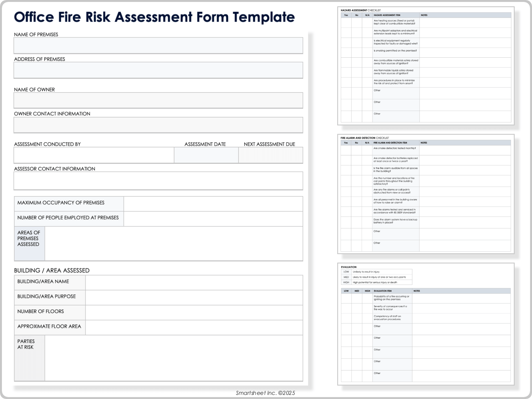
Task: Mark LOW for probability of fire occurring
Action: [x=346, y=298]
